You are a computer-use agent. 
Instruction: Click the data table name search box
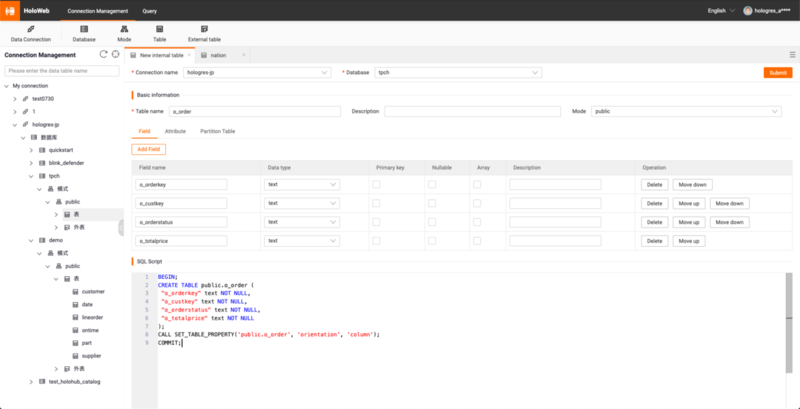61,71
